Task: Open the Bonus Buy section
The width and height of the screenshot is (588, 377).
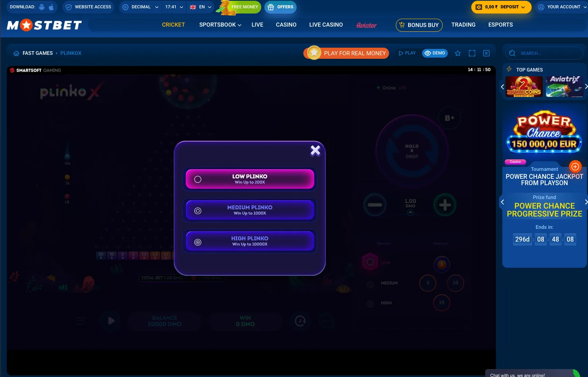Action: pyautogui.click(x=419, y=25)
